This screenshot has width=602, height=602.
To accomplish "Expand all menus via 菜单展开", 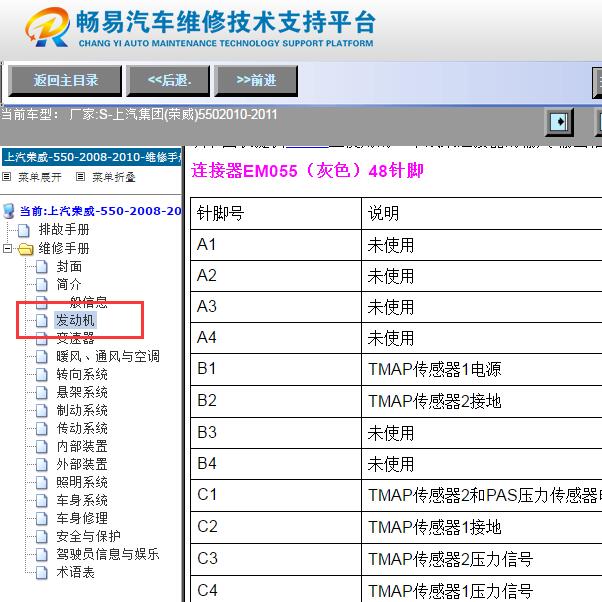I will [x=40, y=177].
